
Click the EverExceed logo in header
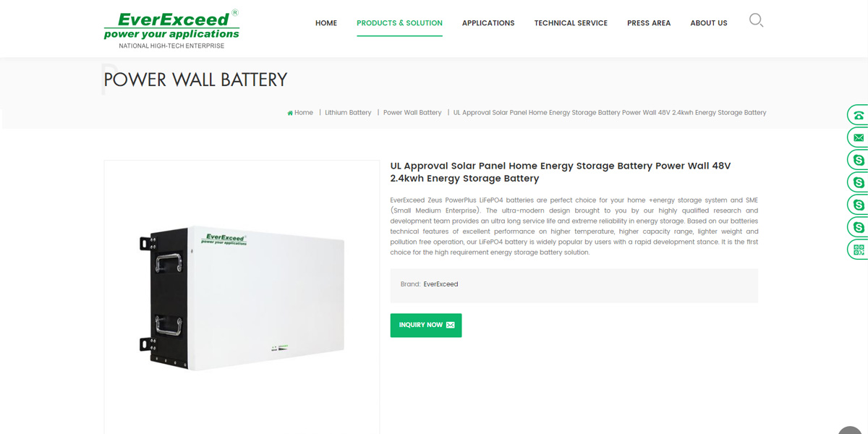point(171,30)
